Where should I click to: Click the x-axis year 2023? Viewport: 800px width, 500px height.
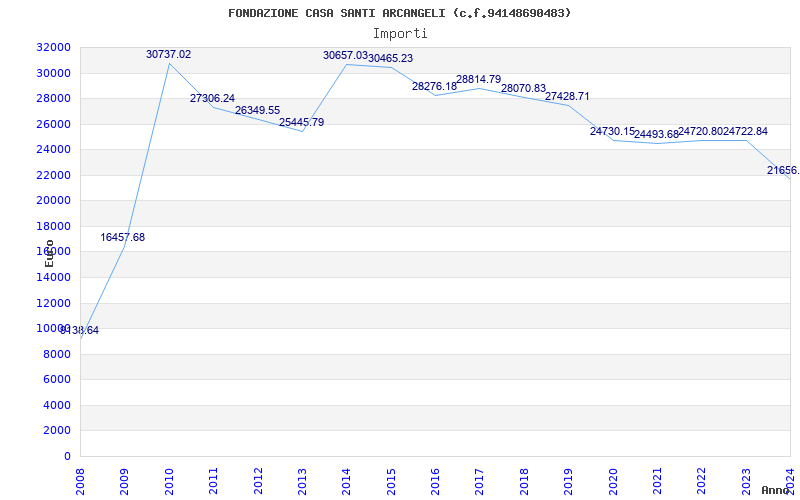(x=746, y=481)
